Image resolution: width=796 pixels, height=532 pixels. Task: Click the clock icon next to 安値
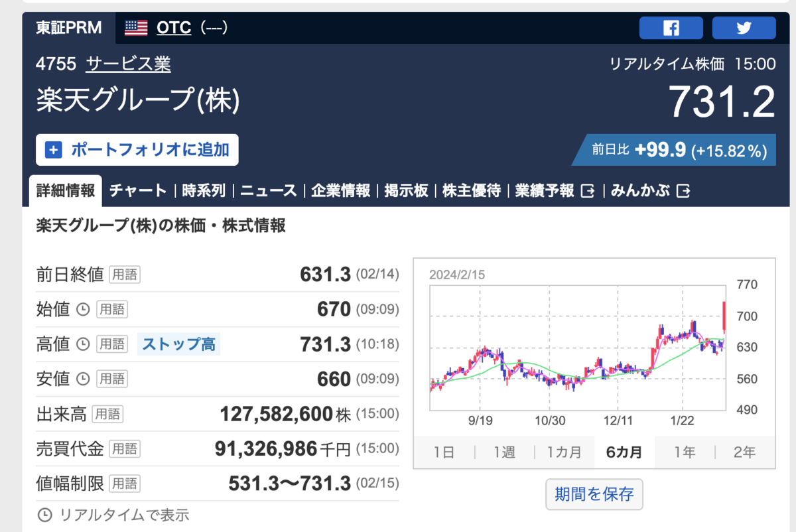tap(83, 379)
